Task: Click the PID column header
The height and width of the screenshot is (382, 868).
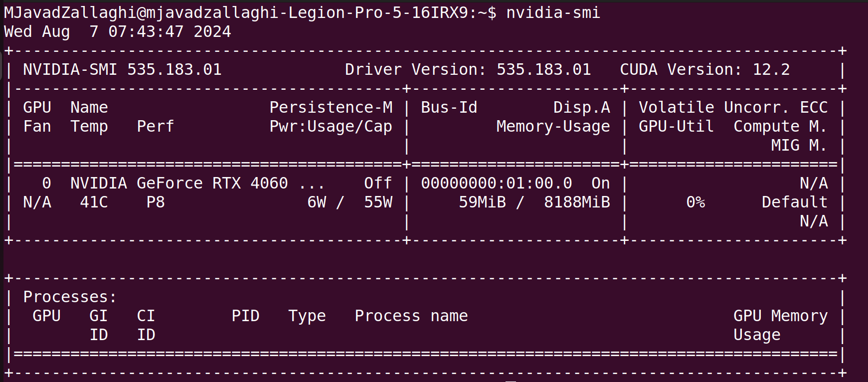Action: (245, 316)
